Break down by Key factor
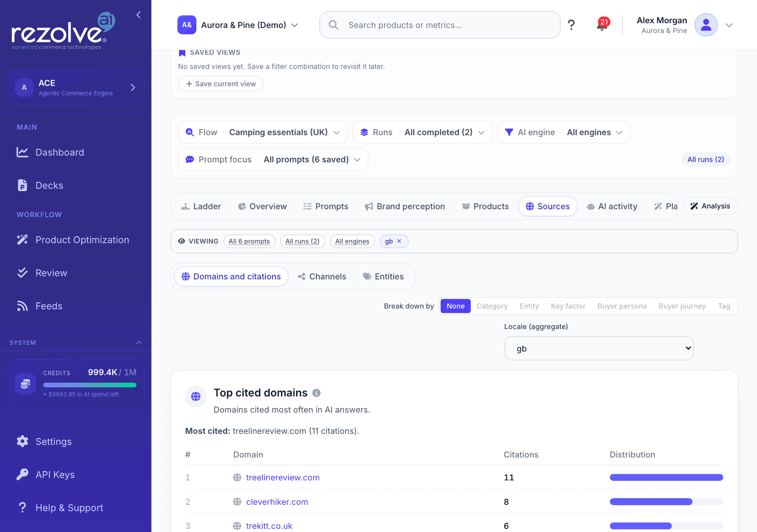The height and width of the screenshot is (532, 757). click(568, 306)
